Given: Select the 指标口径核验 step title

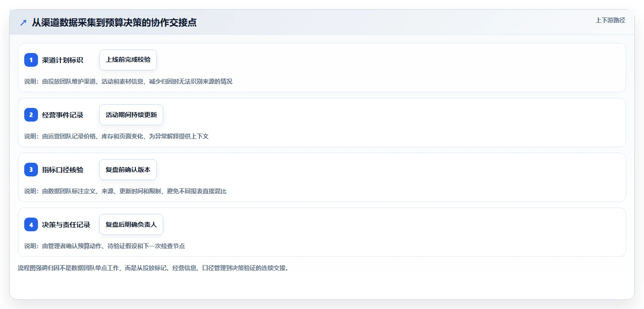Looking at the screenshot, I should tap(63, 170).
